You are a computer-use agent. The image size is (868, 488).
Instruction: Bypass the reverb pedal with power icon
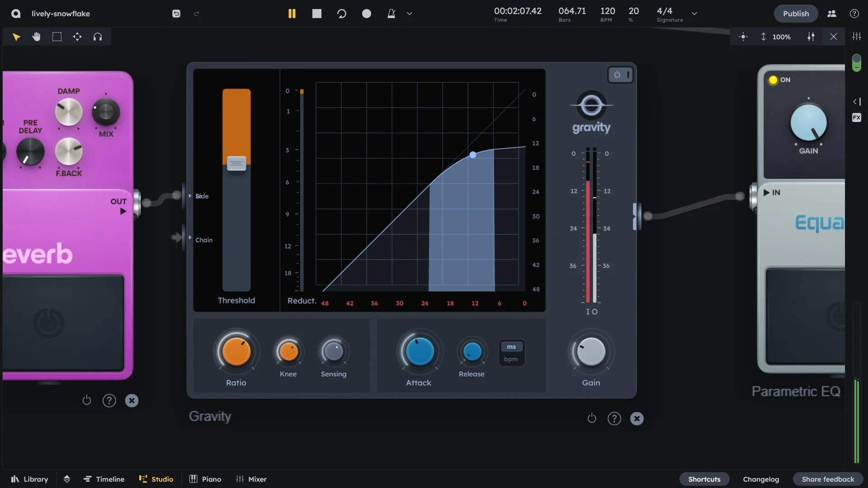(87, 400)
